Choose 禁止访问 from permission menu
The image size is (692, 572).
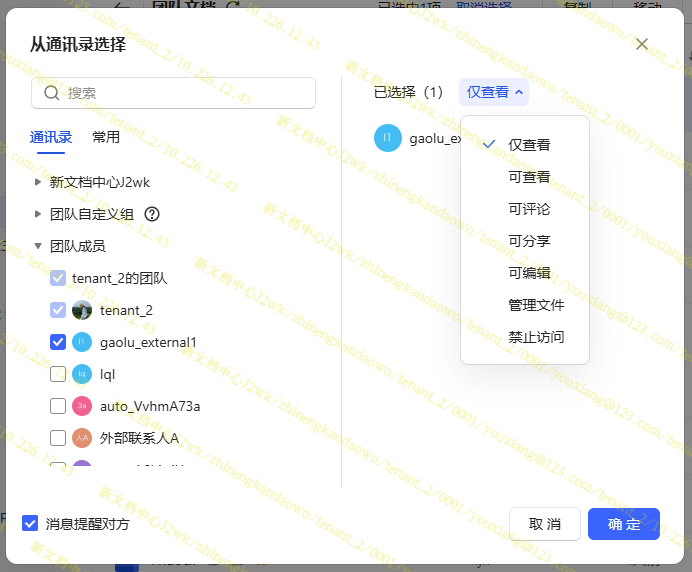click(x=535, y=337)
